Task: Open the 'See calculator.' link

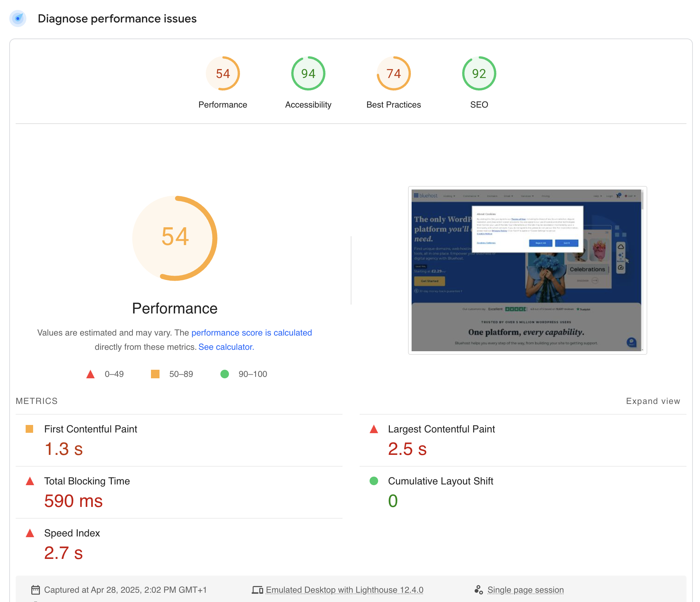Action: tap(226, 347)
